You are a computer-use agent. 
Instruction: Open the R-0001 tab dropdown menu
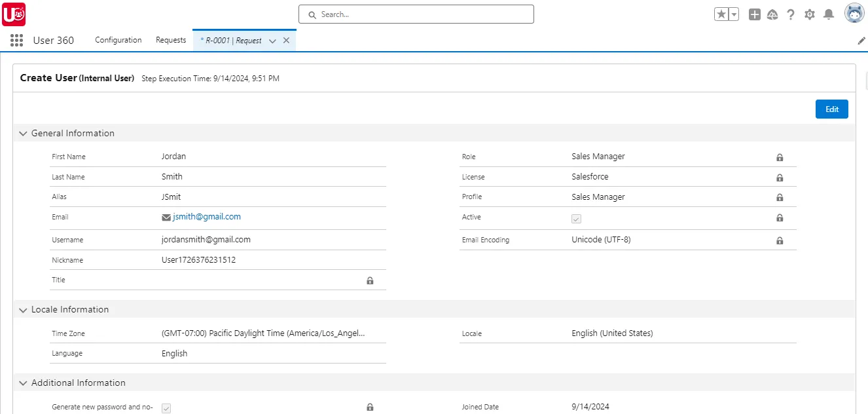(x=272, y=40)
